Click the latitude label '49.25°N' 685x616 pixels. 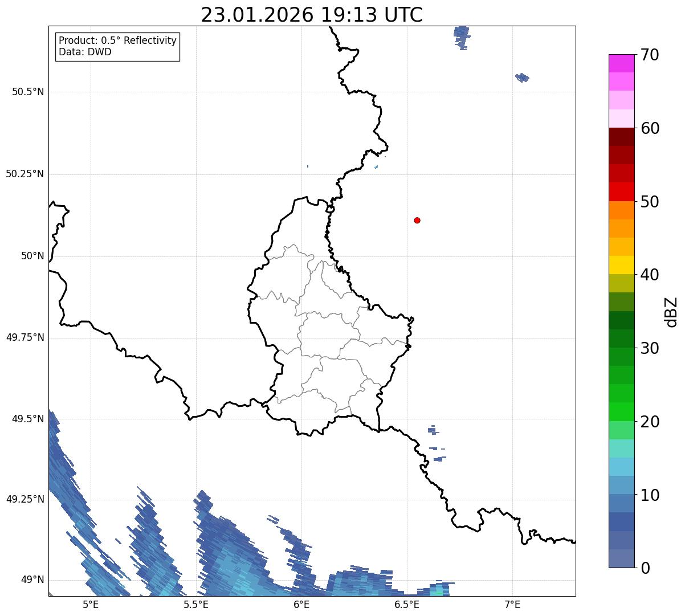click(x=25, y=499)
